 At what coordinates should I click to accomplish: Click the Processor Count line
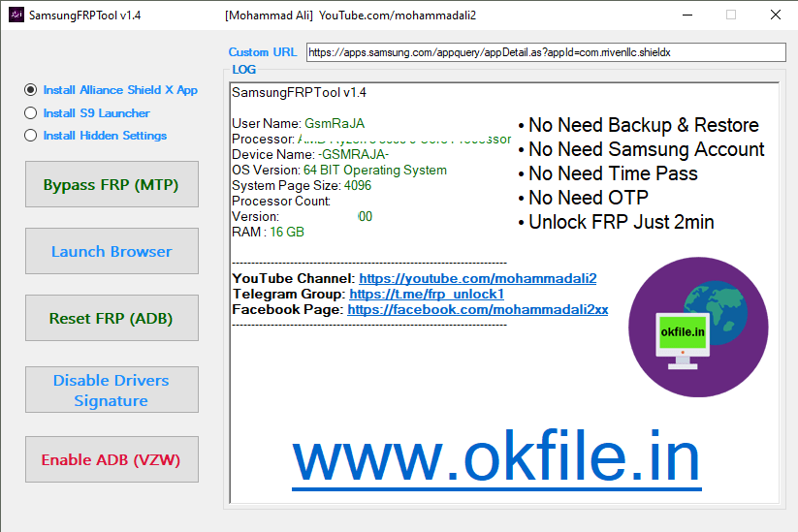click(281, 201)
